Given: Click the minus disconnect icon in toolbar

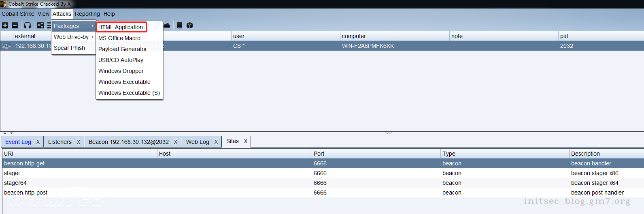Looking at the screenshot, I should click(x=15, y=25).
